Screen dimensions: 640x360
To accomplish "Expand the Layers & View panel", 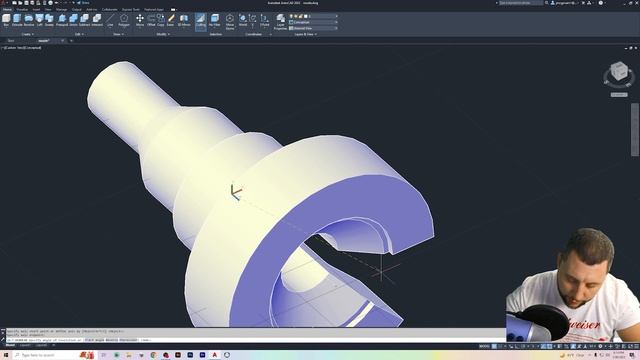I will [x=306, y=34].
